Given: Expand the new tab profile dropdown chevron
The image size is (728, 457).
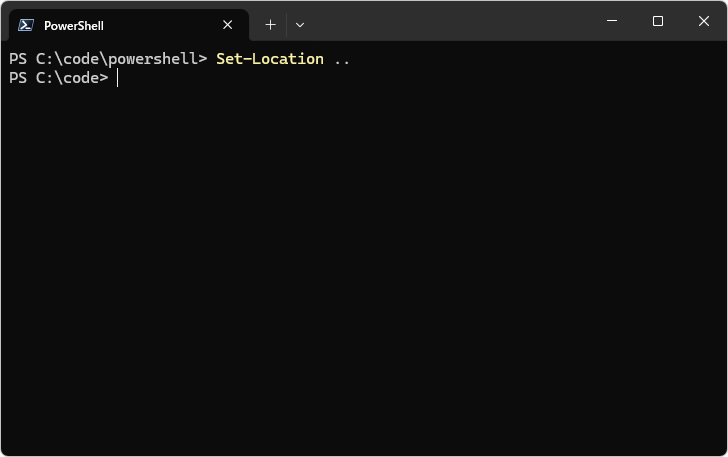Looking at the screenshot, I should click(x=300, y=25).
